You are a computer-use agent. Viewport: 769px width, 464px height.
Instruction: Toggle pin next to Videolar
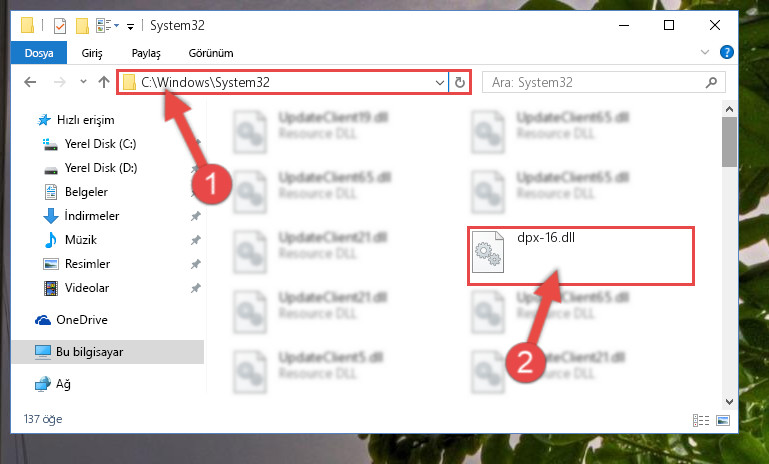[x=196, y=288]
